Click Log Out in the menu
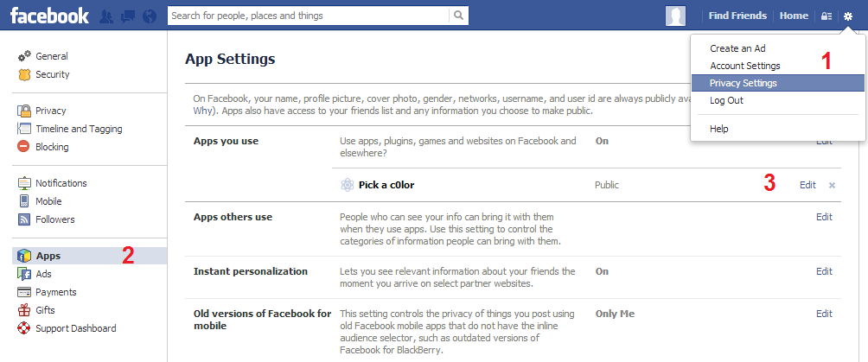This screenshot has height=362, width=868. tap(726, 100)
